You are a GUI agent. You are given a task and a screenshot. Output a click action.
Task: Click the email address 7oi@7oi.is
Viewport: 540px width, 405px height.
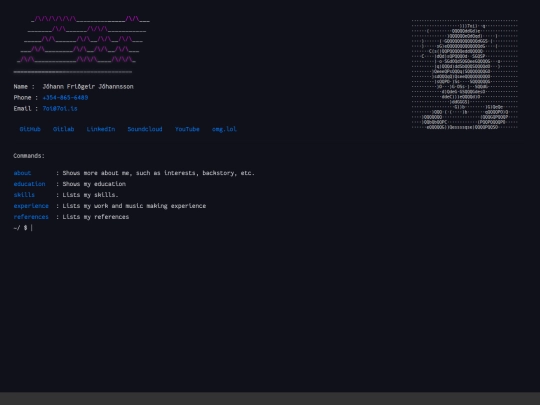tap(60, 108)
